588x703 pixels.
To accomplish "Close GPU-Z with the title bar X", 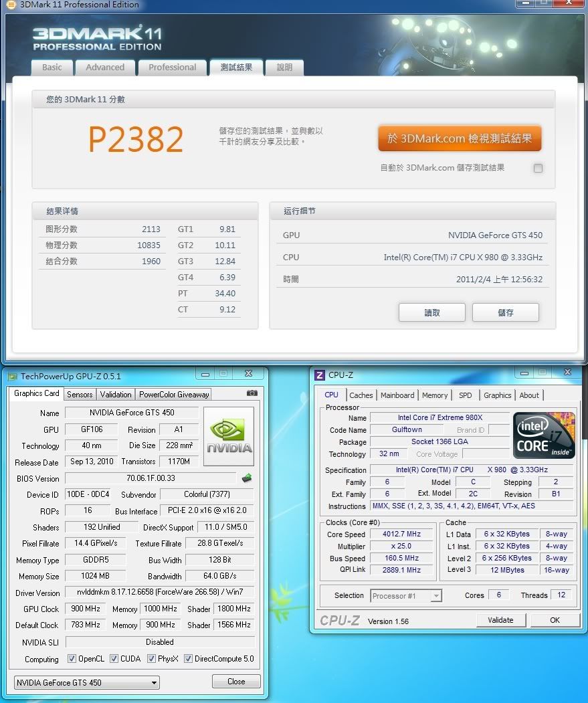I will [248, 373].
